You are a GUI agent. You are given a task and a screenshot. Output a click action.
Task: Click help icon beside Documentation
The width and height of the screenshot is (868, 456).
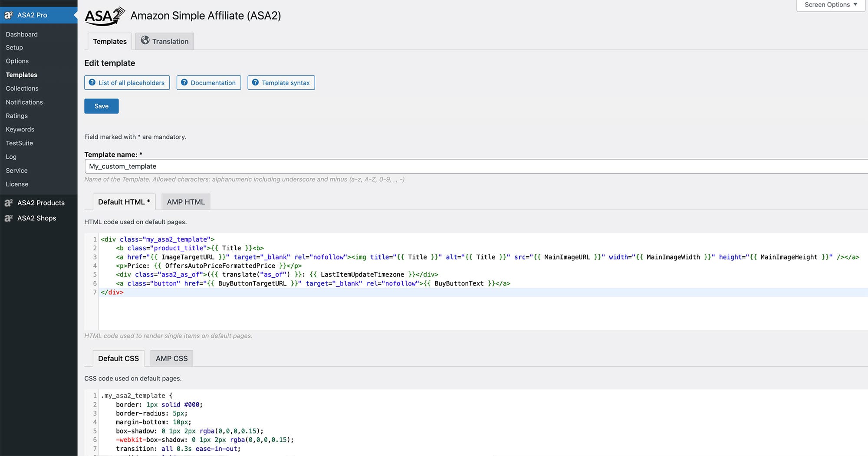click(x=184, y=82)
